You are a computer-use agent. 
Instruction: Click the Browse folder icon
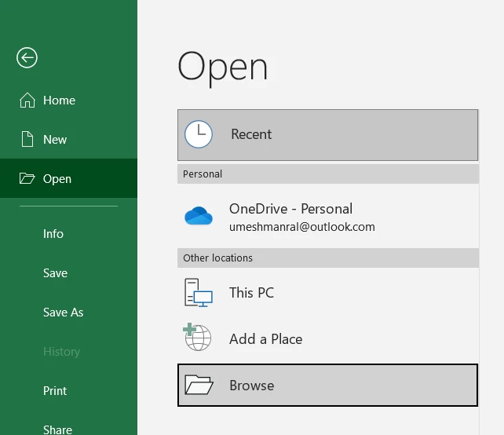pos(199,385)
